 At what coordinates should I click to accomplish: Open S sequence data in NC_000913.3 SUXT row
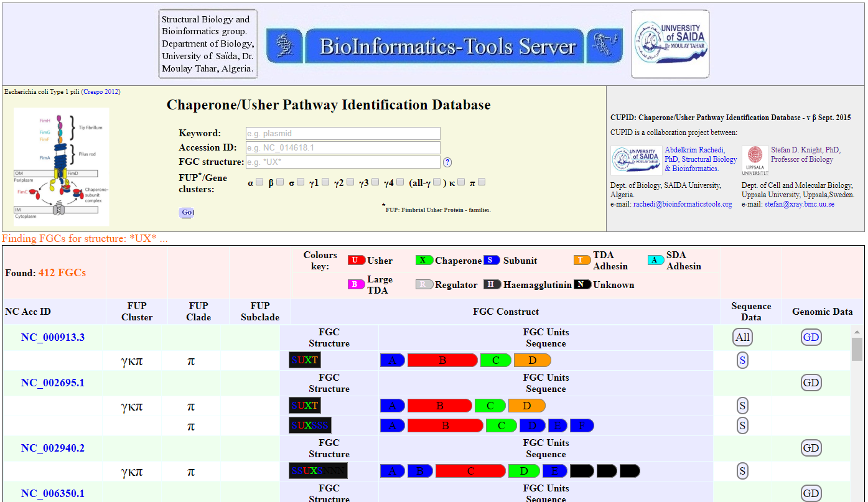point(742,360)
